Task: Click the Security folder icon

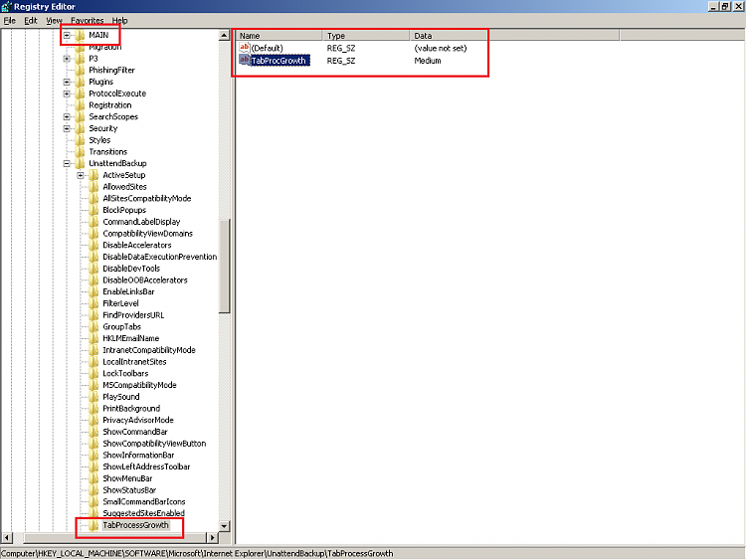Action: [80, 128]
